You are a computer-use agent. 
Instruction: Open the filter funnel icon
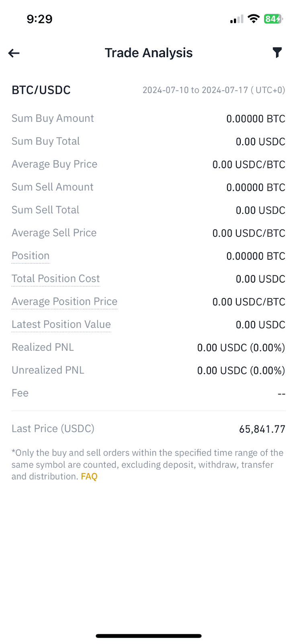pyautogui.click(x=277, y=53)
